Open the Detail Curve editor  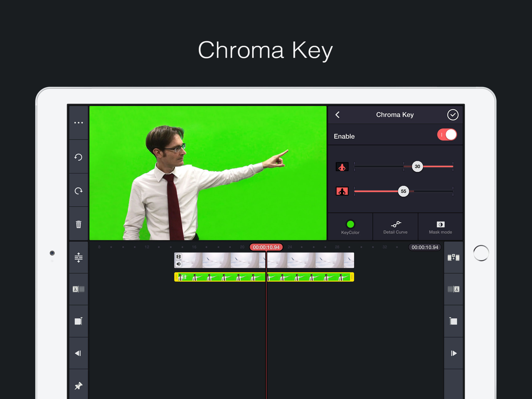click(395, 227)
